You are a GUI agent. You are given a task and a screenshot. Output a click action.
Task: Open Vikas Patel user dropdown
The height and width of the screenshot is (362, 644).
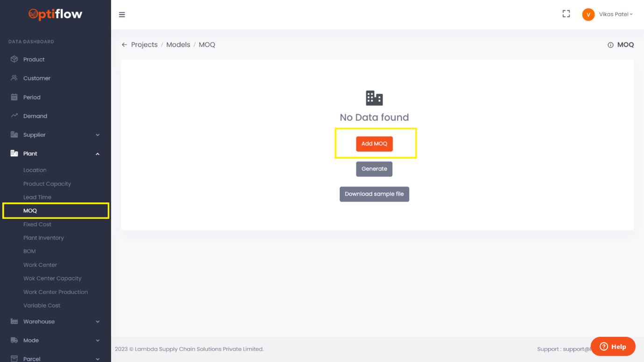pos(616,14)
